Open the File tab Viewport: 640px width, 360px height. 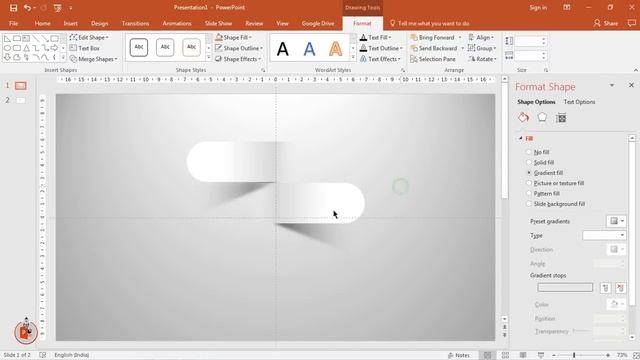click(13, 23)
